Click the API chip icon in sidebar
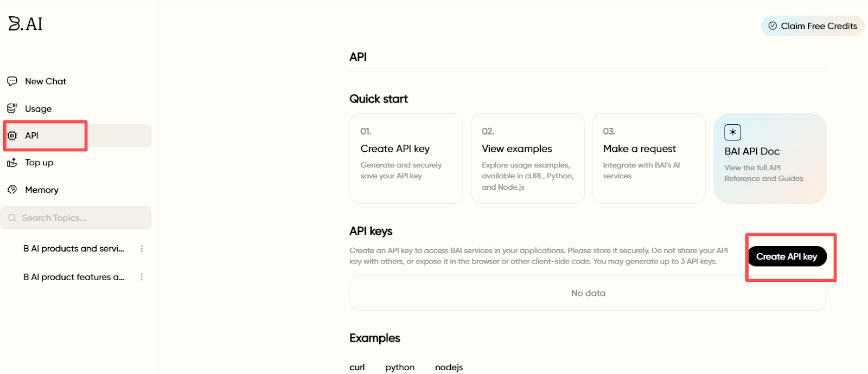This screenshot has width=868, height=374. 12,136
